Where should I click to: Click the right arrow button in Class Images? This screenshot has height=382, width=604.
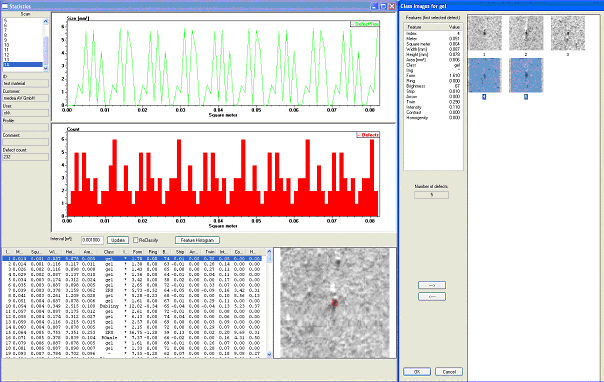pyautogui.click(x=432, y=285)
